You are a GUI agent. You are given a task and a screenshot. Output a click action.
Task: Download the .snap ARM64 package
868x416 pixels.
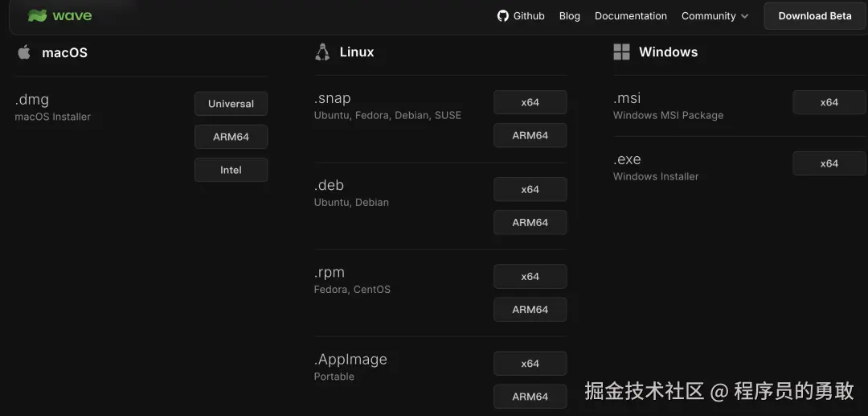530,135
